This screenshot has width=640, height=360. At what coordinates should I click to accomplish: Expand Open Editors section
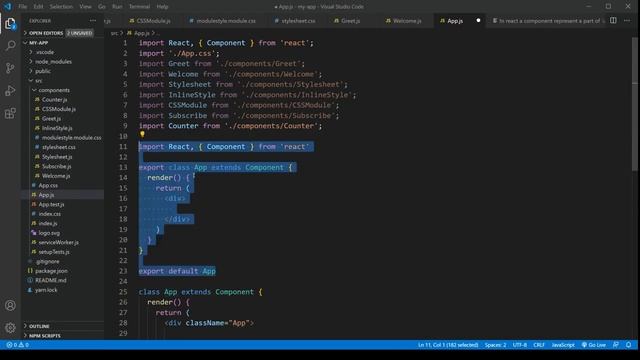coord(62,33)
